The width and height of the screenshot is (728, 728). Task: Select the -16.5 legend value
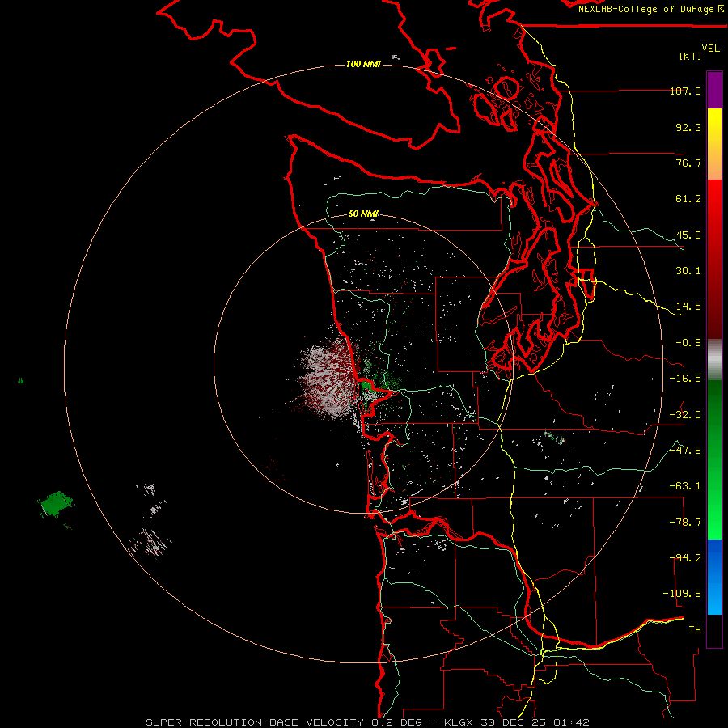[x=685, y=379]
